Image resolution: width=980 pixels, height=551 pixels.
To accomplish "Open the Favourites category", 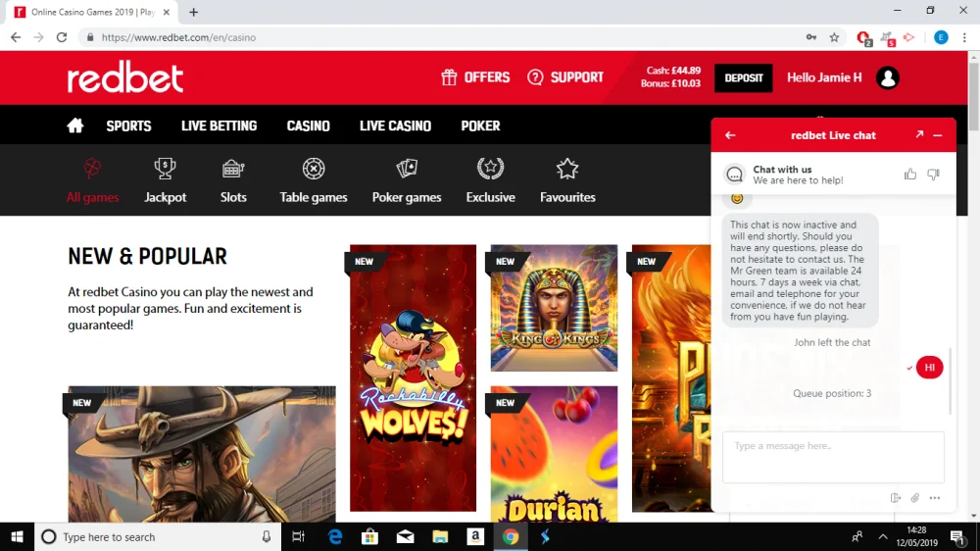I will click(x=567, y=180).
